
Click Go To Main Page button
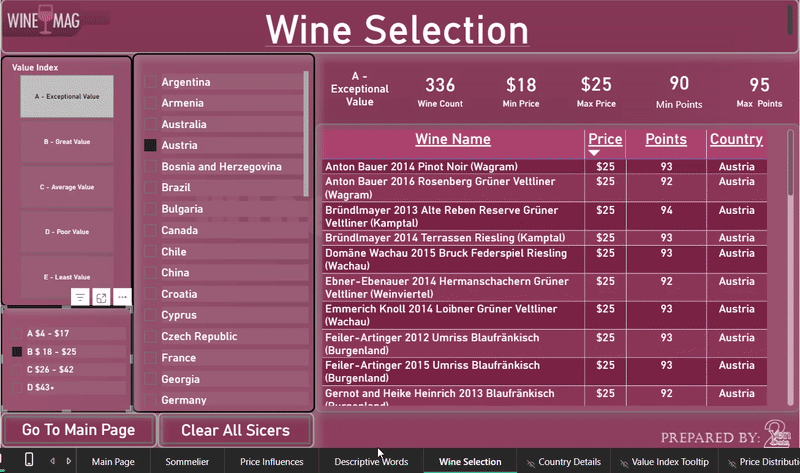pos(79,430)
